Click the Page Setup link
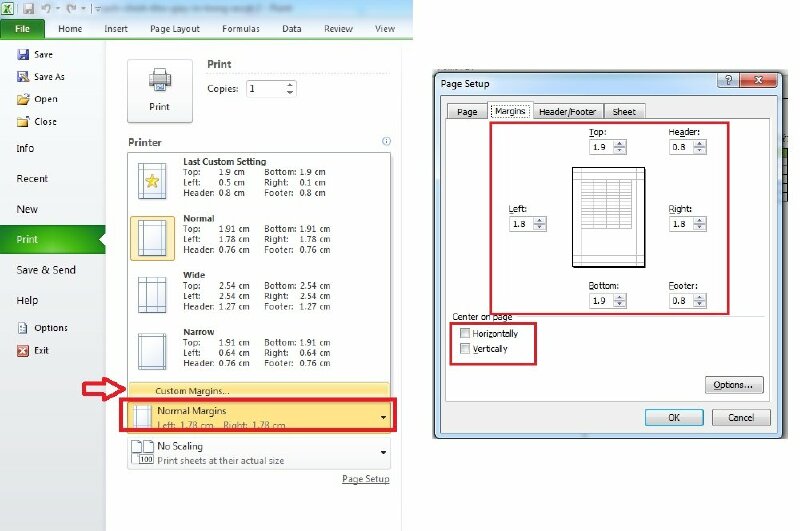The image size is (800, 531). 365,479
